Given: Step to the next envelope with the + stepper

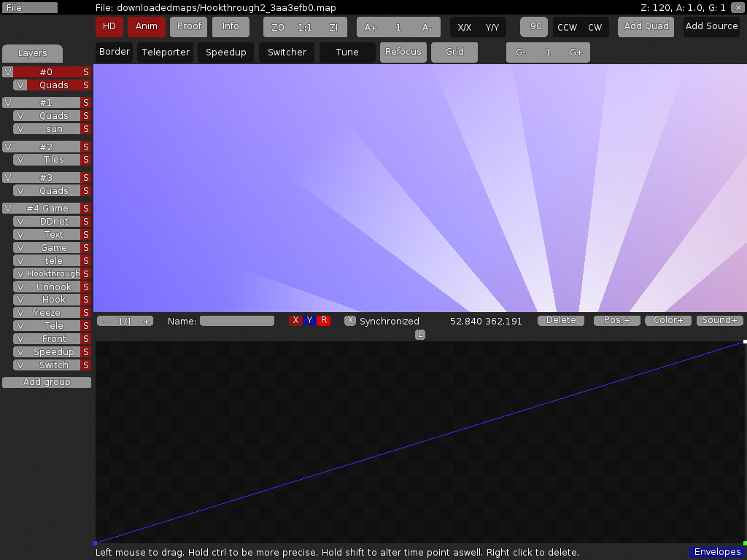Looking at the screenshot, I should pyautogui.click(x=146, y=320).
